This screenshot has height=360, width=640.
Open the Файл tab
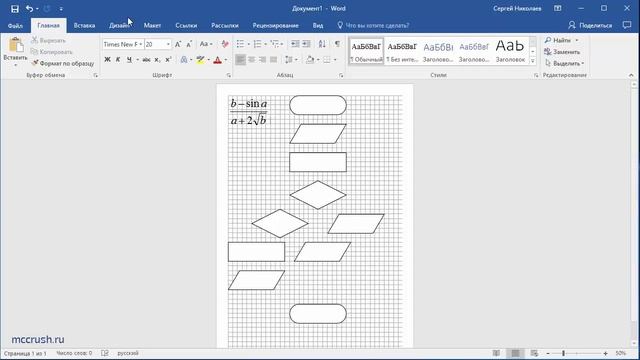[x=15, y=25]
